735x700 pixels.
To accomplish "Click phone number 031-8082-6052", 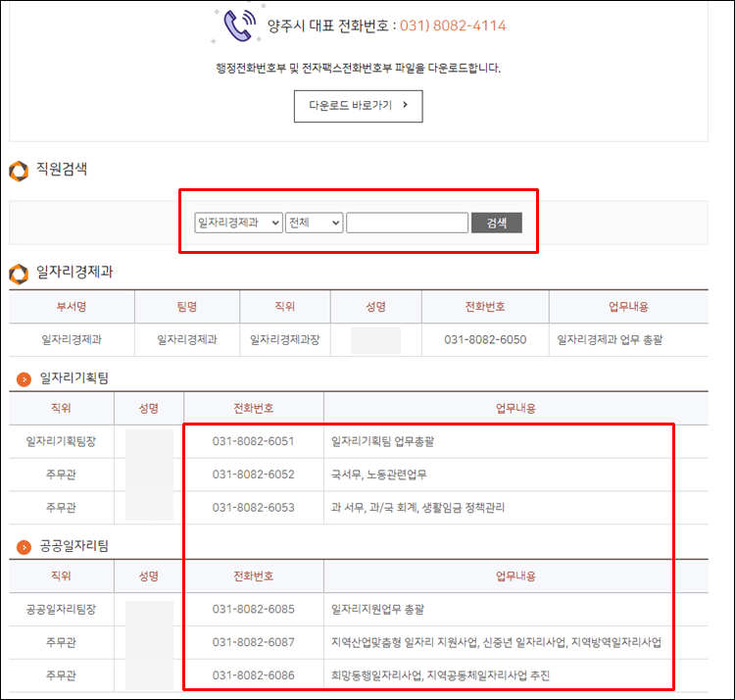I will click(253, 475).
